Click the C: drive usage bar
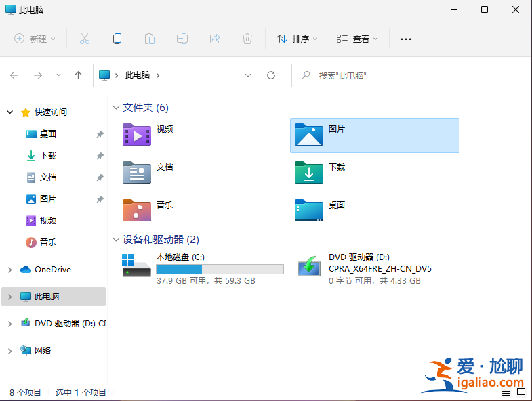This screenshot has width=532, height=401. pyautogui.click(x=220, y=270)
